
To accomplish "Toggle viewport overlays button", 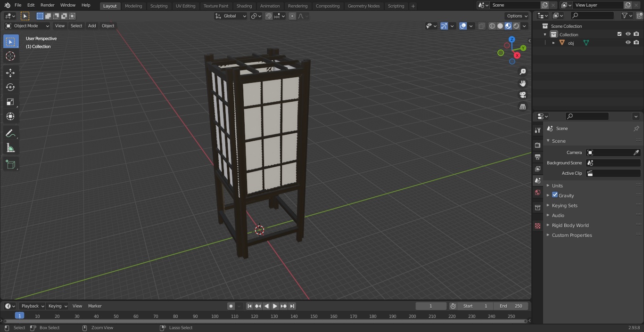I will tap(463, 26).
